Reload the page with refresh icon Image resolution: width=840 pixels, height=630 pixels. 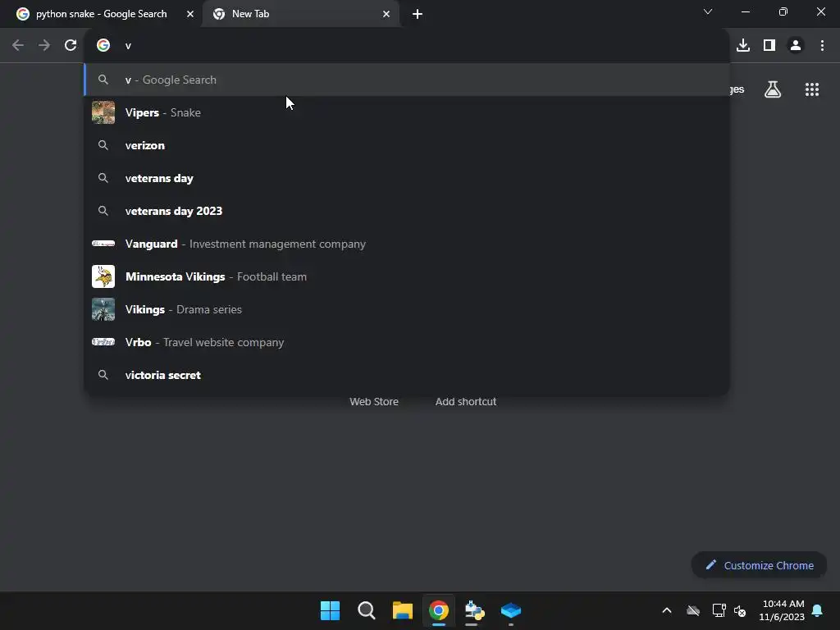71,46
